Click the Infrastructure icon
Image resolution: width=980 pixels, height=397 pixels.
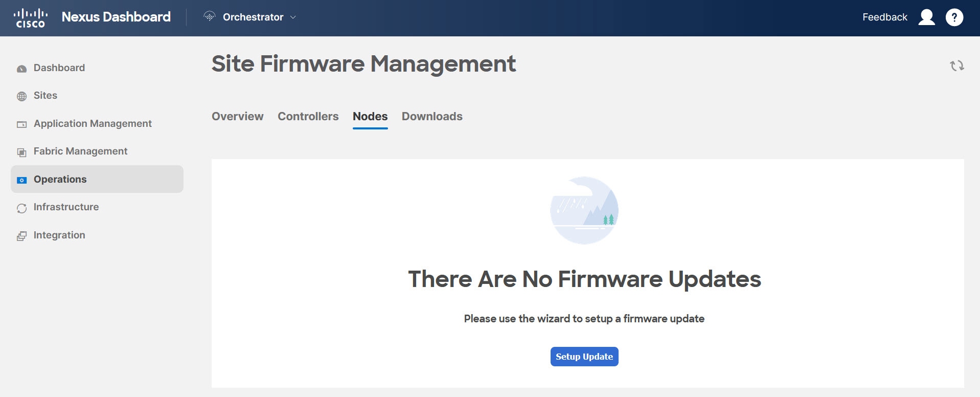click(21, 208)
